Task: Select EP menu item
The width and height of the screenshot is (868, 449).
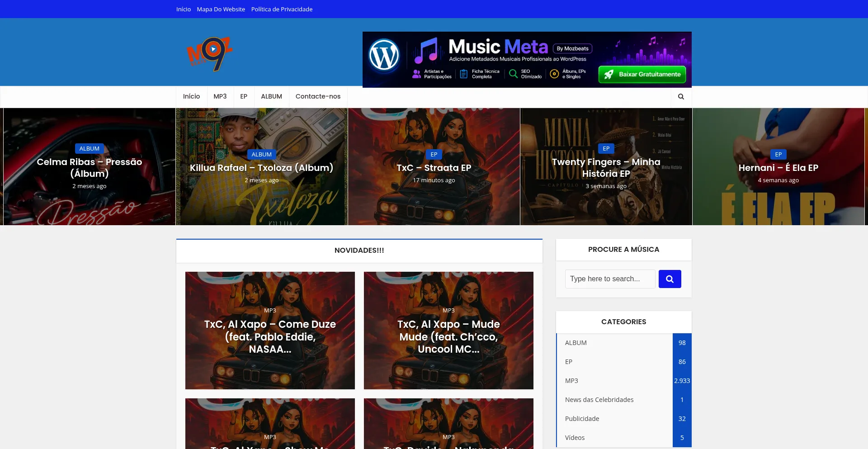Action: [244, 96]
